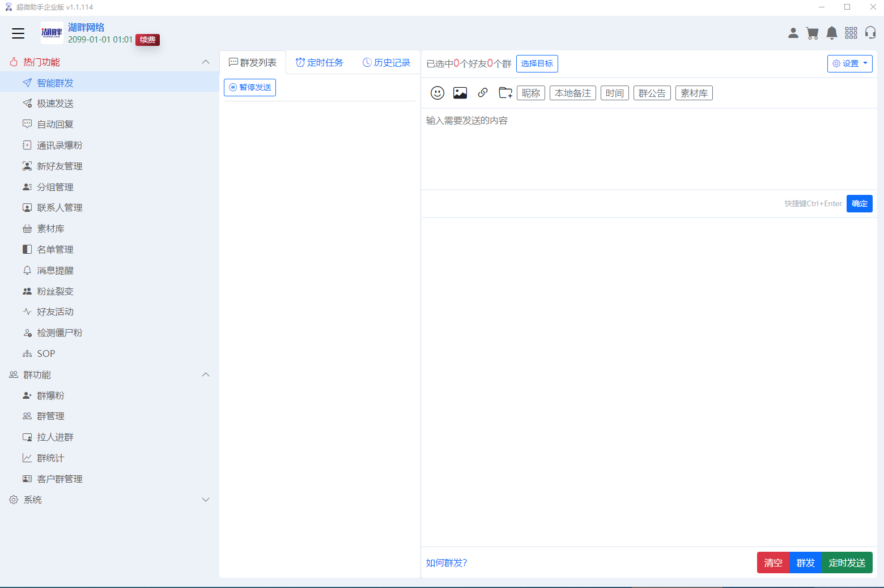Expand the 系统 section
884x588 pixels.
click(206, 500)
